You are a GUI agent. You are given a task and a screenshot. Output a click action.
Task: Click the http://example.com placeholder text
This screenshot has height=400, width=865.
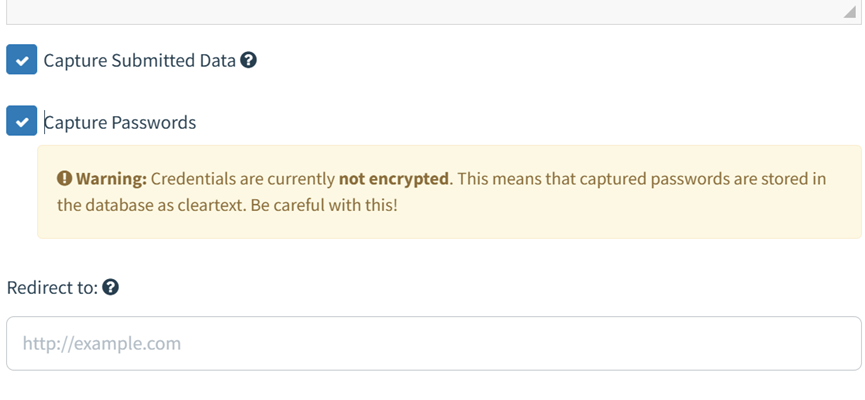click(x=102, y=344)
